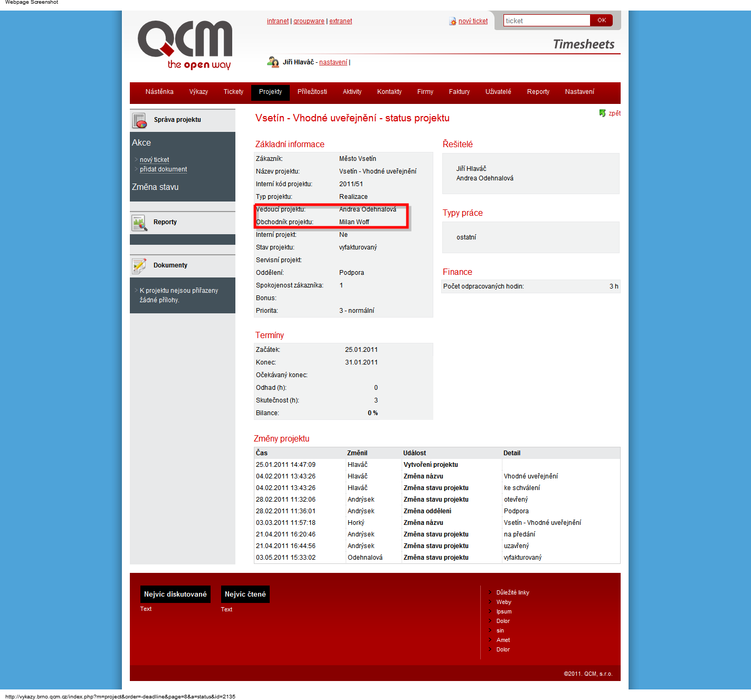The height and width of the screenshot is (700, 751).
Task: Open the Tickety menu tab
Action: point(233,92)
